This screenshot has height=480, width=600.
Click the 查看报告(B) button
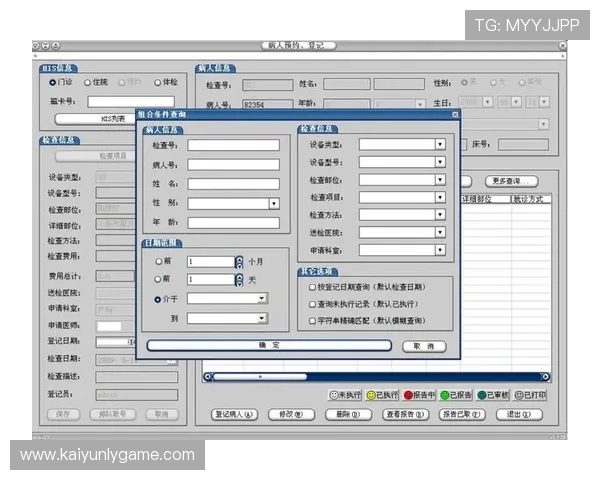pyautogui.click(x=405, y=414)
